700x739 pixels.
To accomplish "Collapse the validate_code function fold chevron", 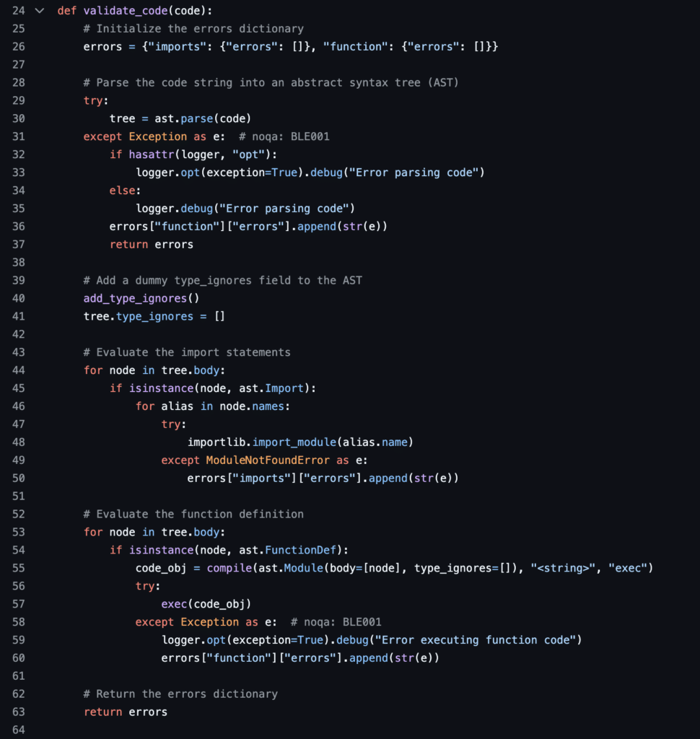I will (x=40, y=10).
